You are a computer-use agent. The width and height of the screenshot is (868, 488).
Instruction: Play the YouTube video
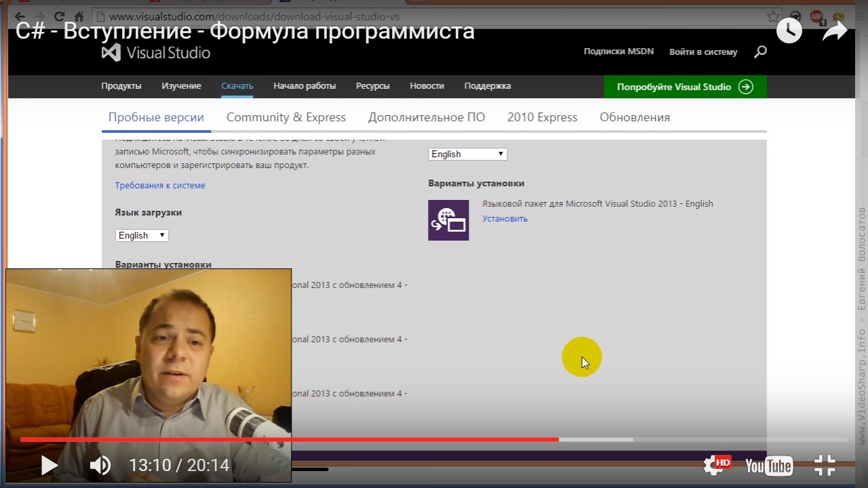pos(49,465)
